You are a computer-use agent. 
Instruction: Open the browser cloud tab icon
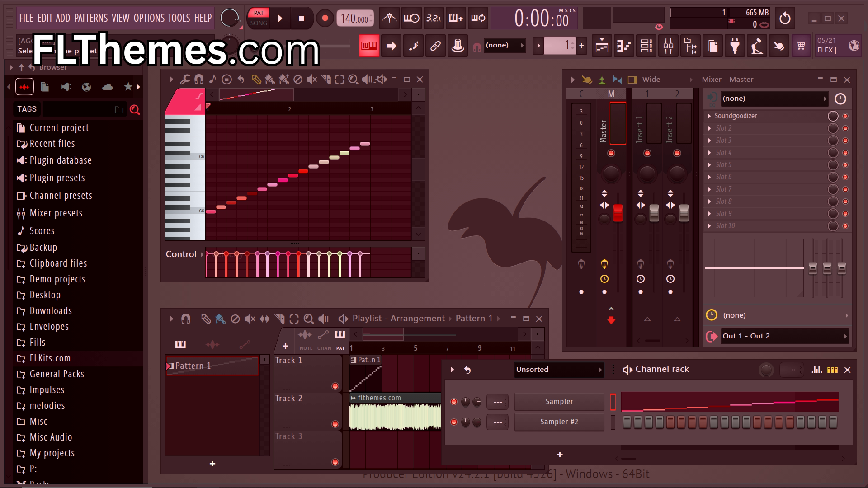(x=108, y=87)
